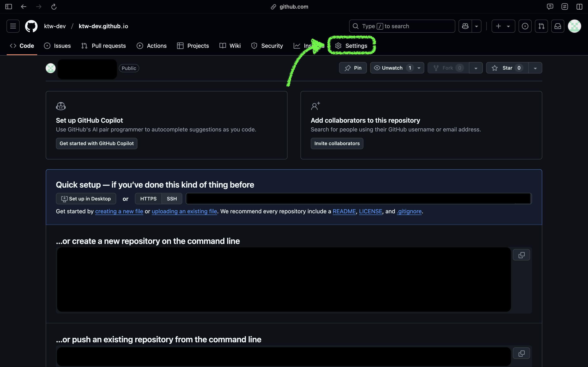The height and width of the screenshot is (367, 588).
Task: Switch to the Issues tab
Action: (x=57, y=46)
